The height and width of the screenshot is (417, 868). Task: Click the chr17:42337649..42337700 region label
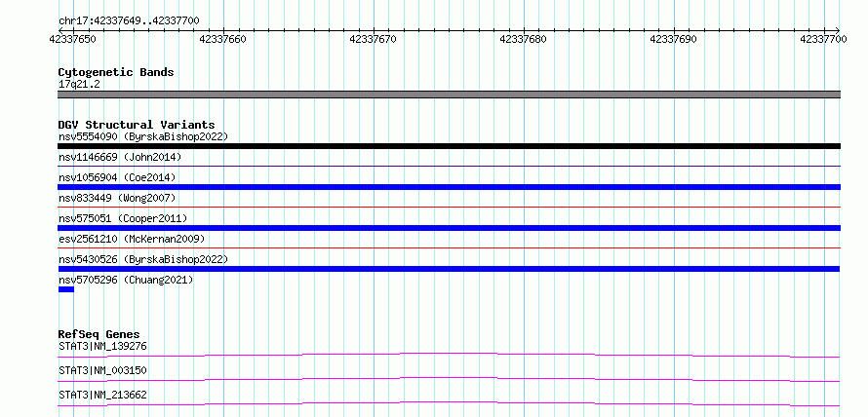click(x=129, y=21)
